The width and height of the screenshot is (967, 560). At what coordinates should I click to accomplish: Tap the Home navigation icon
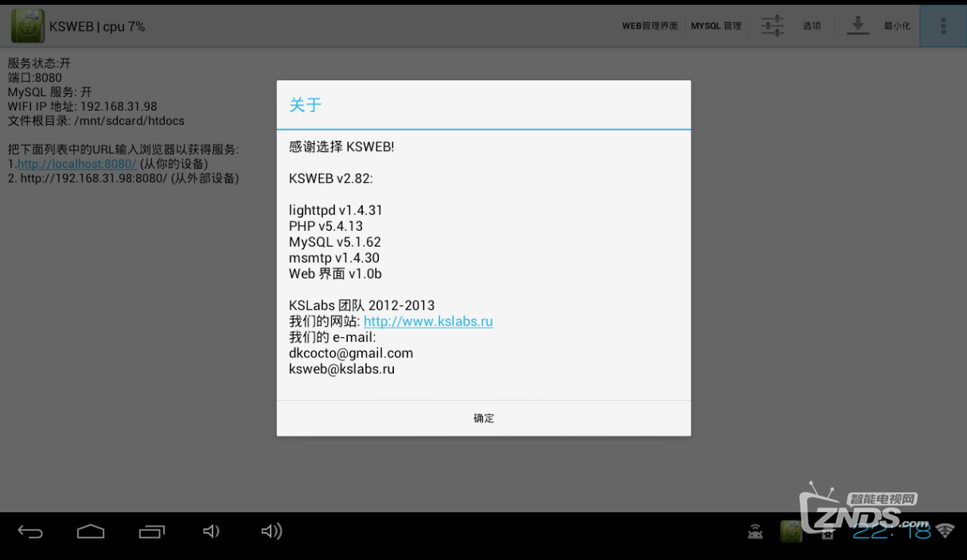91,531
